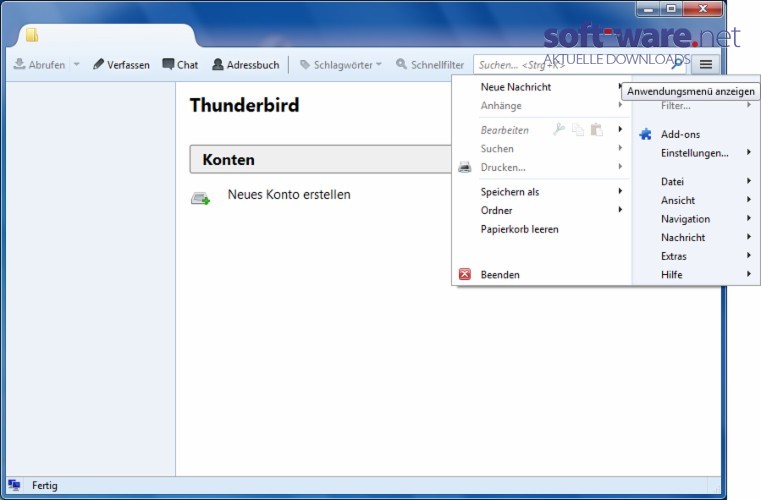Click the red Beenden quit icon
The width and height of the screenshot is (761, 500).
point(465,274)
